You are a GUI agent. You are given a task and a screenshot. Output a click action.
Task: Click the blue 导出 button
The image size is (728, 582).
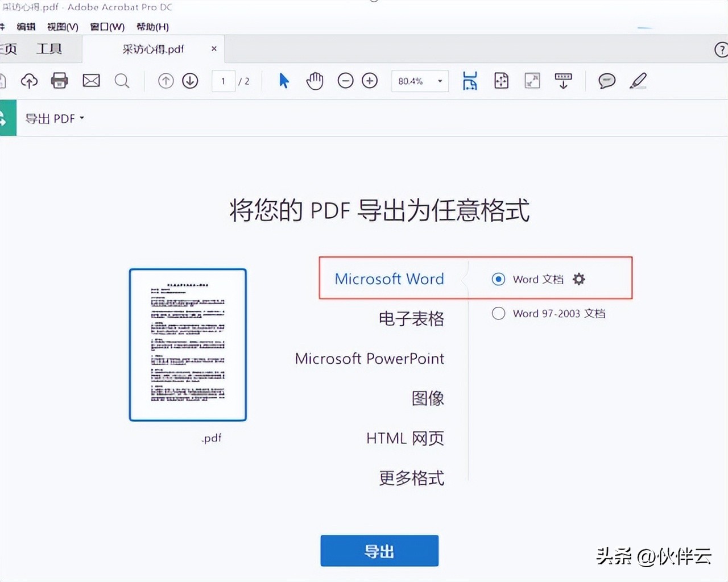point(379,550)
